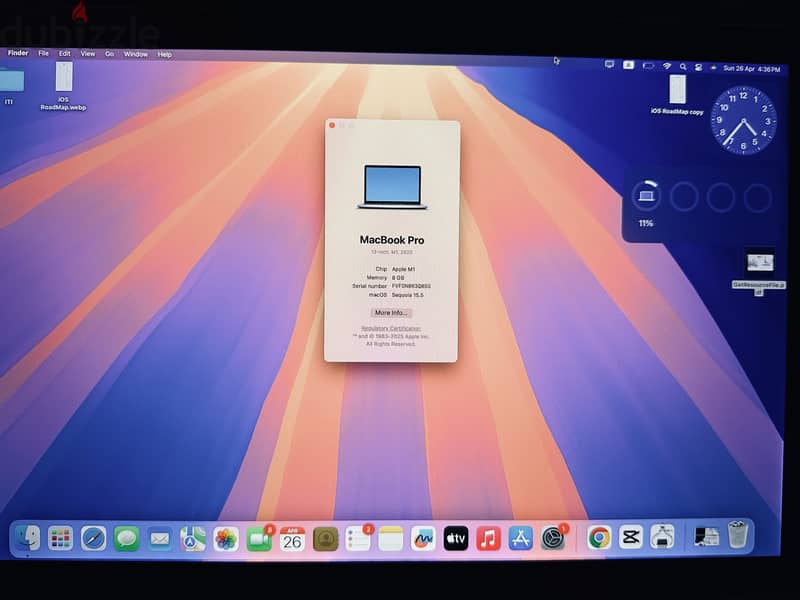Open the Contacts app in Dock

tap(326, 539)
